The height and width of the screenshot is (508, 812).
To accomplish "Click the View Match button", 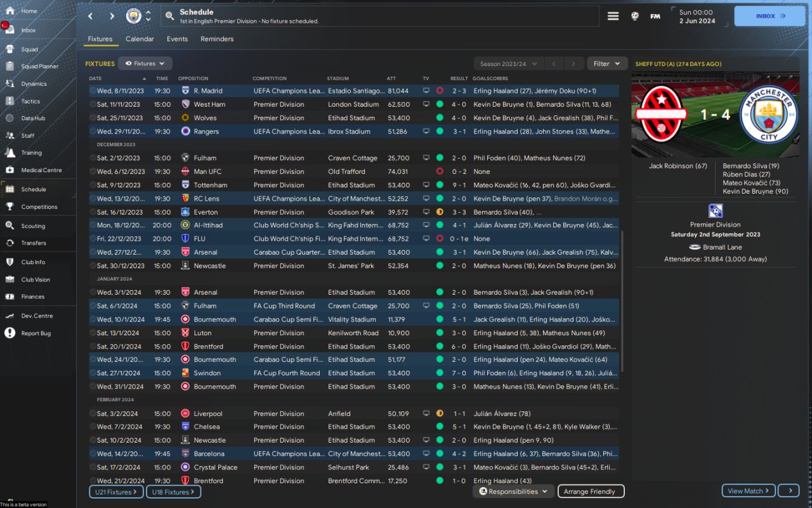I will tap(749, 491).
